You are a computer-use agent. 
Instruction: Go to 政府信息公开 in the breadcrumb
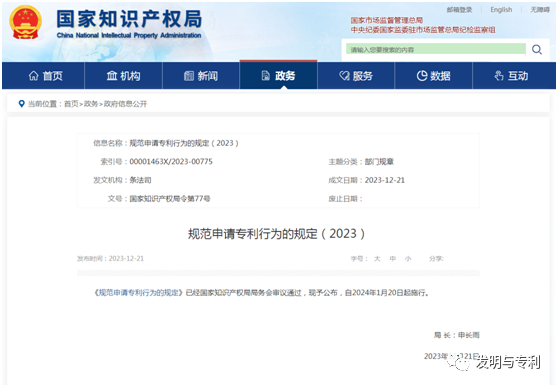click(125, 104)
